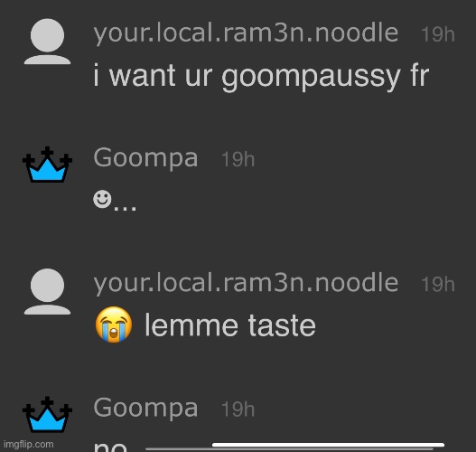Tap the 19h timestamp on bottom Goompa comment
Image resolution: width=476 pixels, height=452 pixels.
tap(238, 410)
